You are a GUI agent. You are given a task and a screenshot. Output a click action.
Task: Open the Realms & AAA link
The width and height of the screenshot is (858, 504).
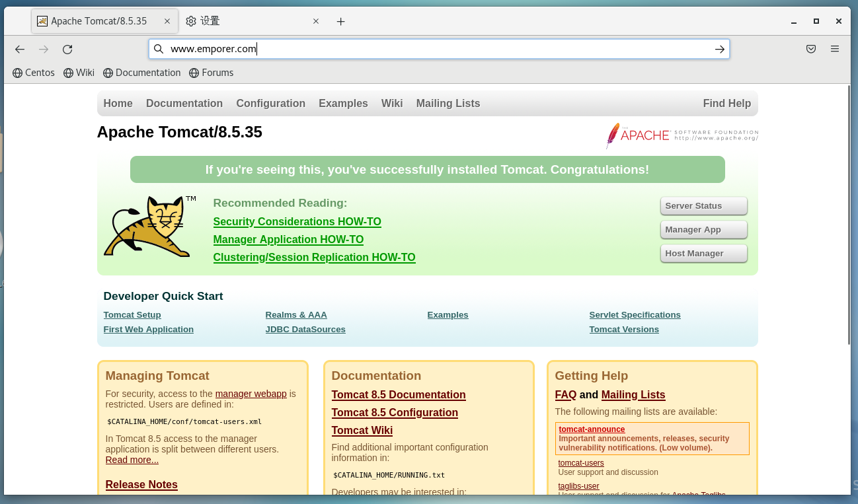[296, 315]
